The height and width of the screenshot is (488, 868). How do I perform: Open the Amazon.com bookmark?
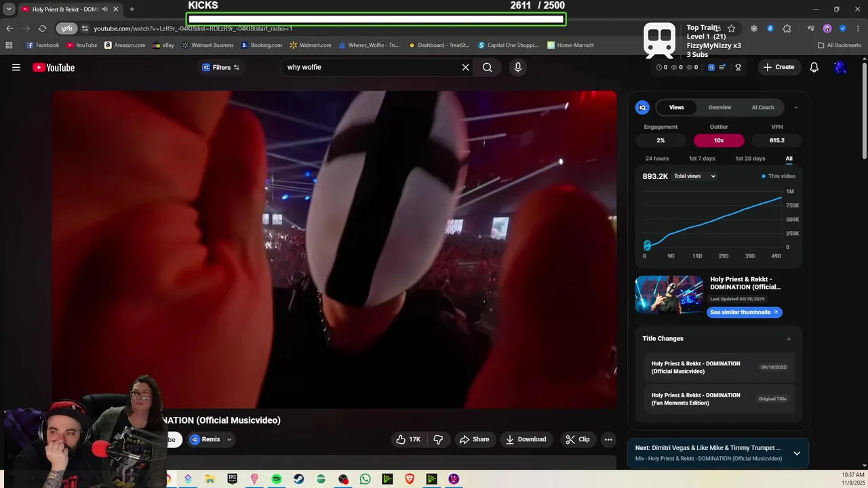click(125, 45)
